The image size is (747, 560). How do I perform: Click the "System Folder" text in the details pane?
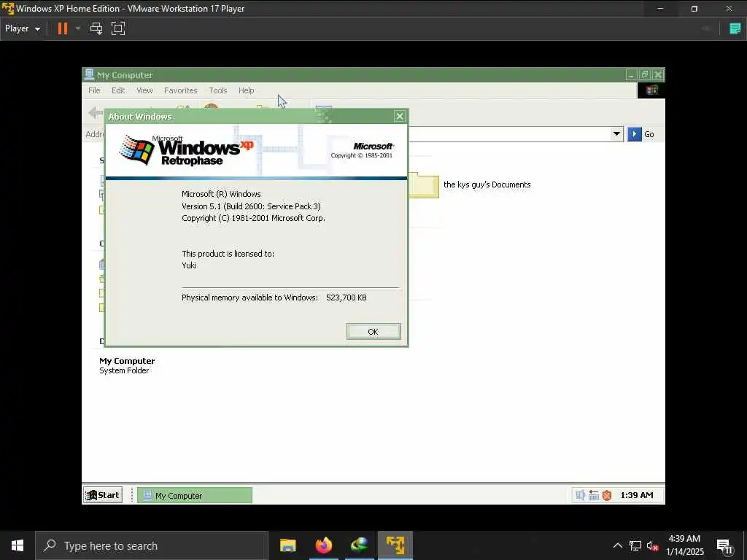click(124, 370)
